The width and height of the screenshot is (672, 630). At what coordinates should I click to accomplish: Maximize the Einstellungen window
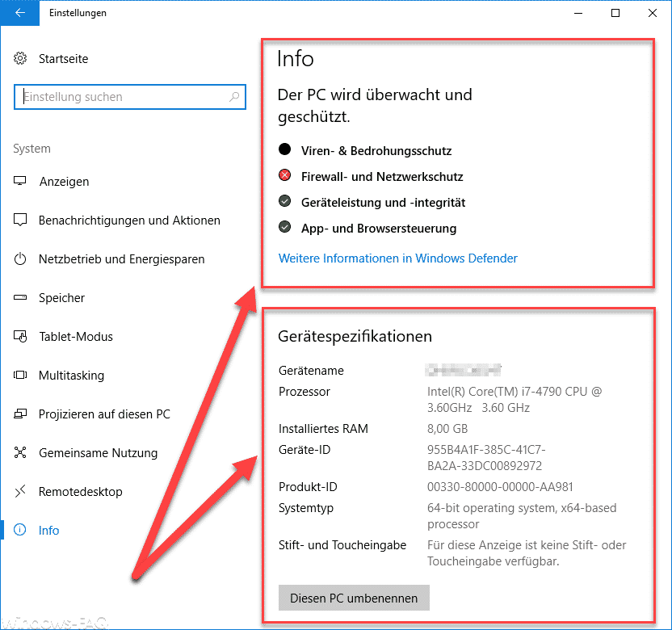[615, 13]
